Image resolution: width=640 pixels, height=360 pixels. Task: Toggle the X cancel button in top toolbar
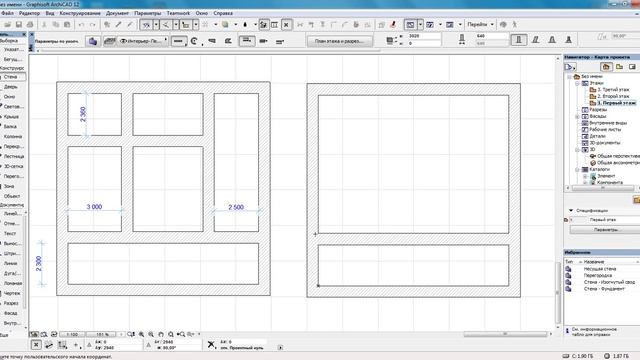(286, 25)
